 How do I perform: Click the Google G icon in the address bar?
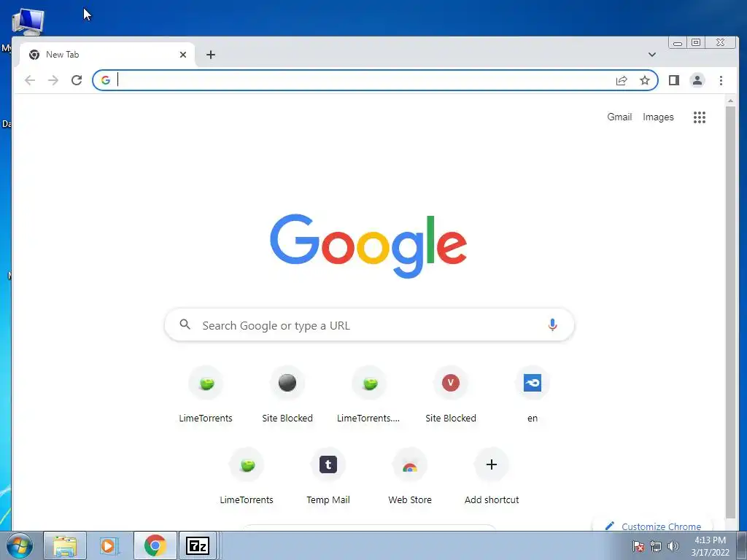pos(106,80)
